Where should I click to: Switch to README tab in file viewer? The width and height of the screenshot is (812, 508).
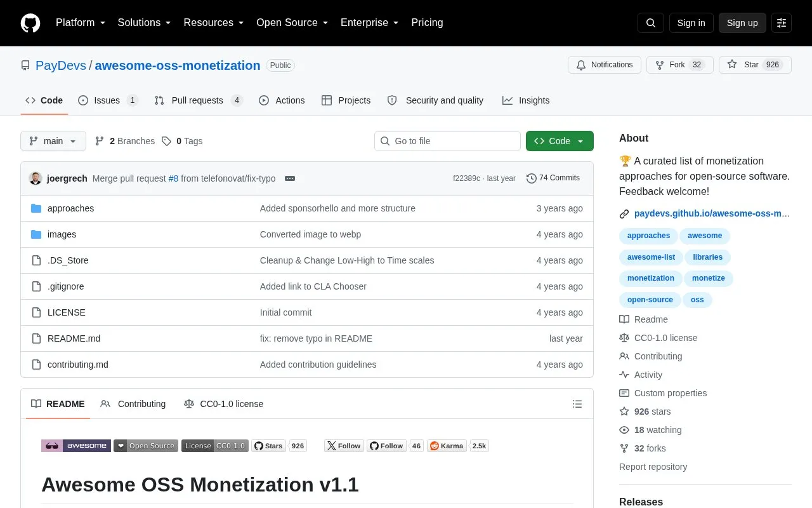click(58, 404)
